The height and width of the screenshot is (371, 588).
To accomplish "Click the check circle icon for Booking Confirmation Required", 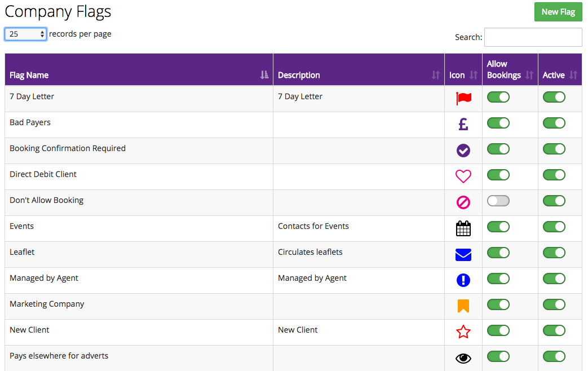I will tap(463, 150).
